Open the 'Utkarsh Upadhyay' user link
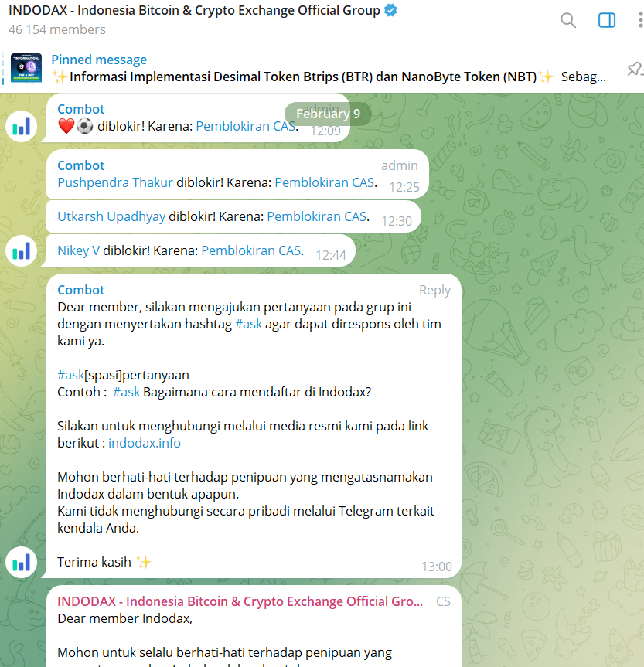Screen dimensions: 644x667 (x=111, y=216)
